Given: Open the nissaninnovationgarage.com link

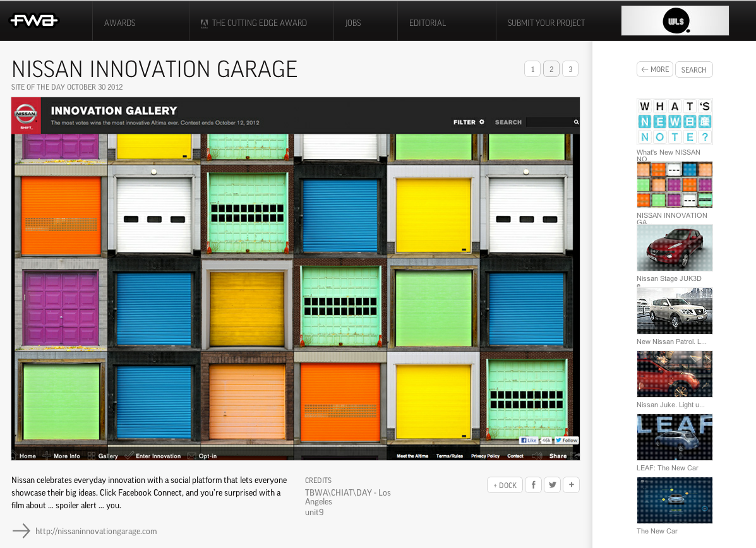Looking at the screenshot, I should tap(96, 531).
